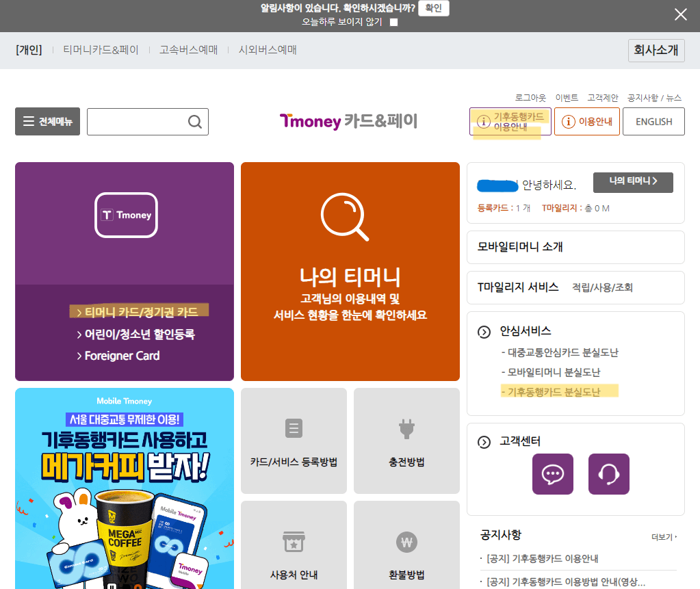This screenshot has width=700, height=589.
Task: Open the 고객제안 link
Action: pos(603,98)
